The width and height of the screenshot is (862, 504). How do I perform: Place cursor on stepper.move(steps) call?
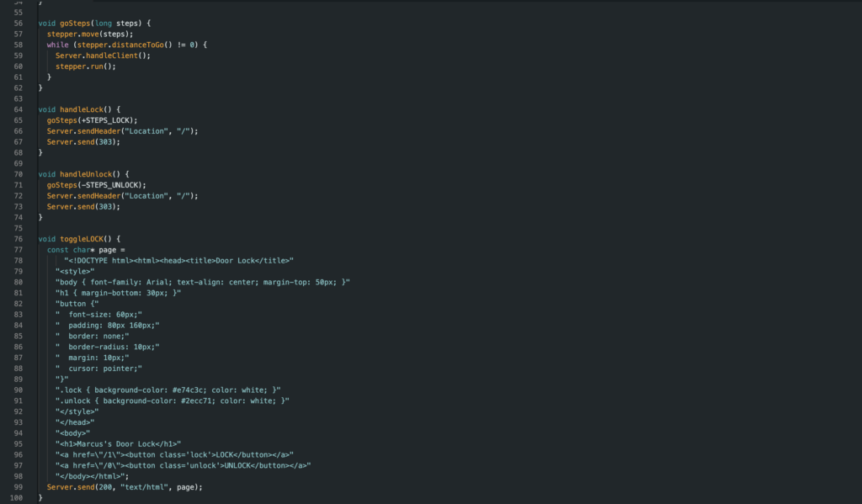[89, 34]
